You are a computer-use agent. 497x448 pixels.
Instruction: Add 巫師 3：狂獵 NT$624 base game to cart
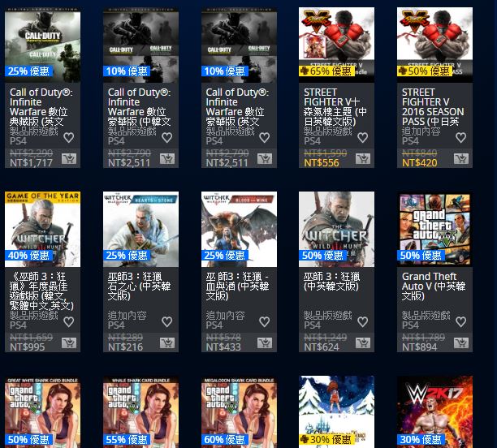point(363,342)
